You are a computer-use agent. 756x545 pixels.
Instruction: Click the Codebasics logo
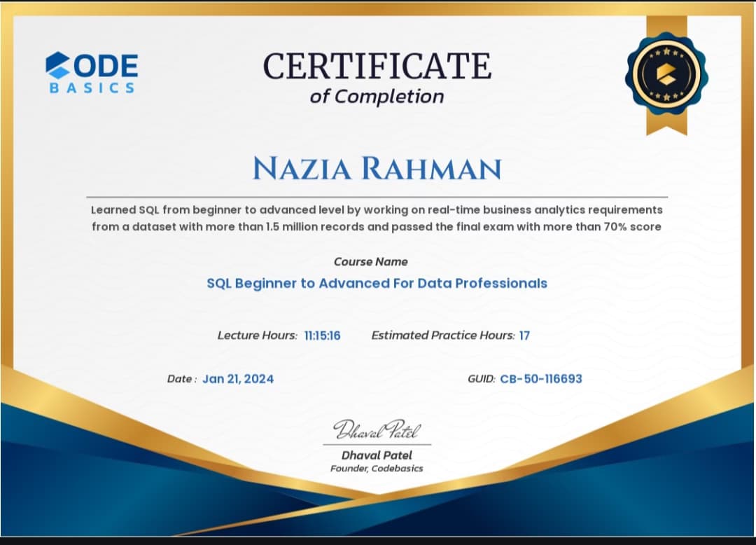pyautogui.click(x=91, y=70)
